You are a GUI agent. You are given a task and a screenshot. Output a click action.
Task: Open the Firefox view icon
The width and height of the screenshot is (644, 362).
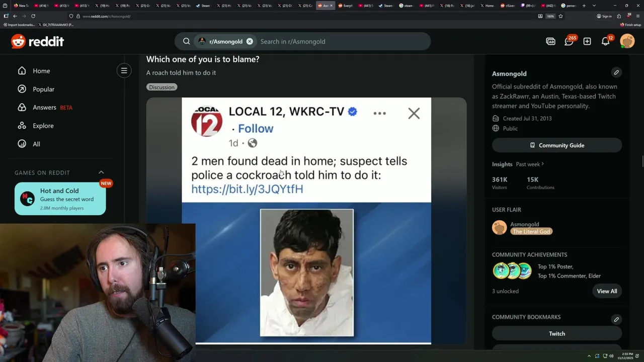(x=6, y=6)
